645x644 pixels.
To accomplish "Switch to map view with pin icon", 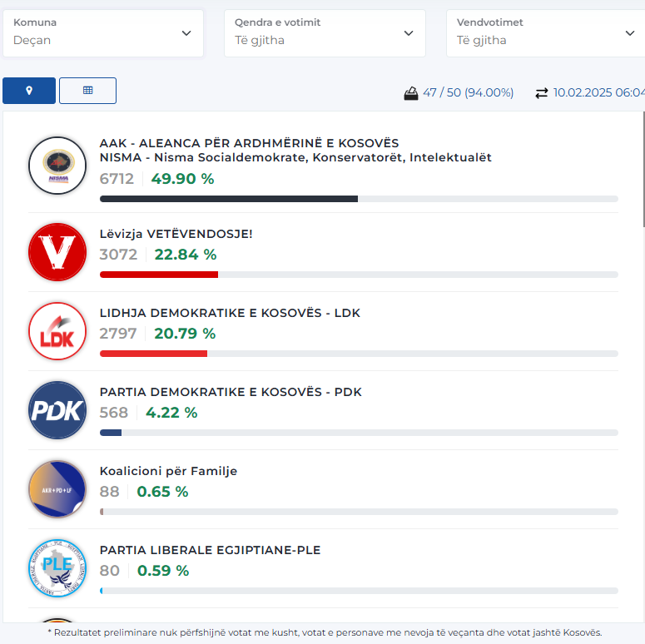I will (x=29, y=91).
